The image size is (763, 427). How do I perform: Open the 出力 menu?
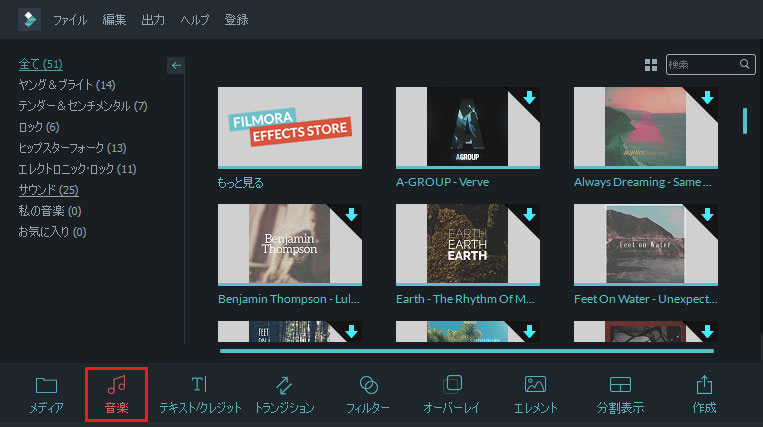(x=153, y=20)
